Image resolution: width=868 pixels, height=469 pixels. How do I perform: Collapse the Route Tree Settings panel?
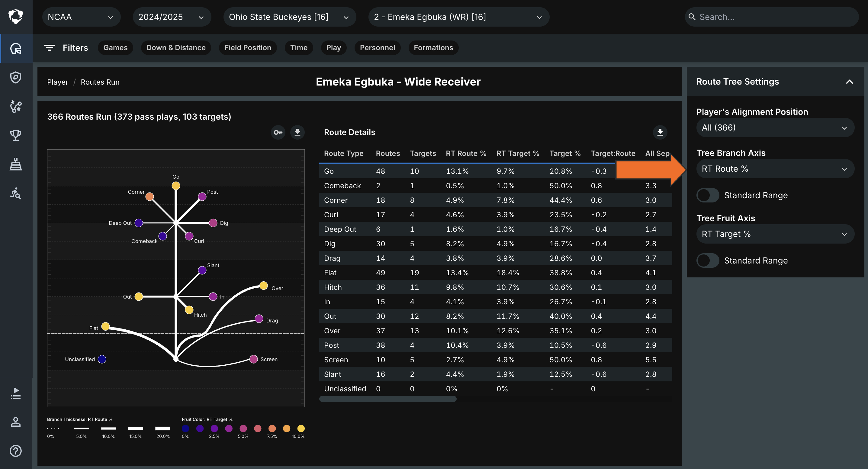coord(850,82)
